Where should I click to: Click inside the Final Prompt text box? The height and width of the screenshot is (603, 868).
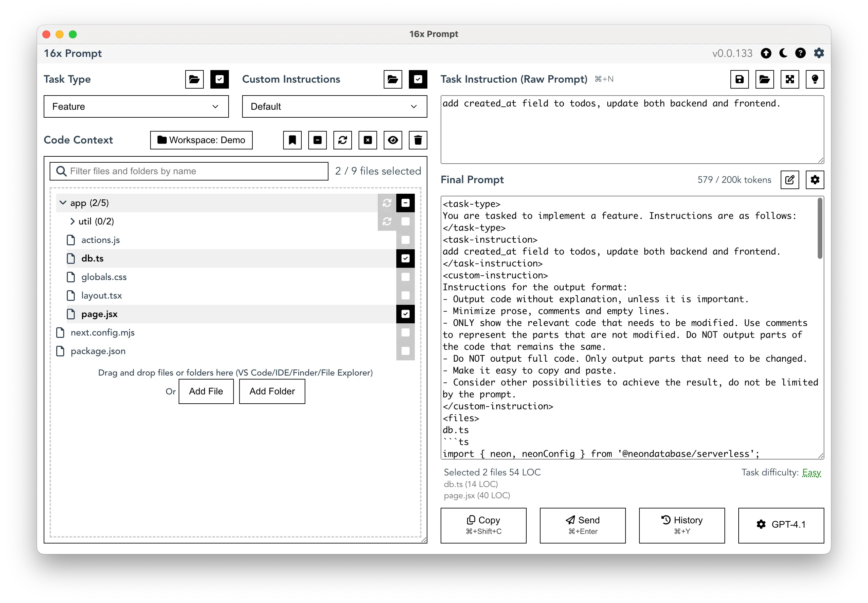coord(632,327)
